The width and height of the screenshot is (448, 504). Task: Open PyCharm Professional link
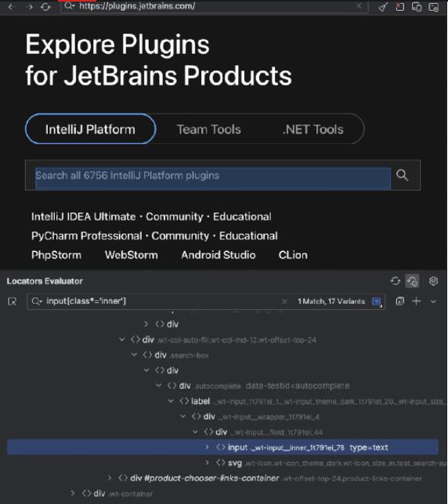coord(86,236)
